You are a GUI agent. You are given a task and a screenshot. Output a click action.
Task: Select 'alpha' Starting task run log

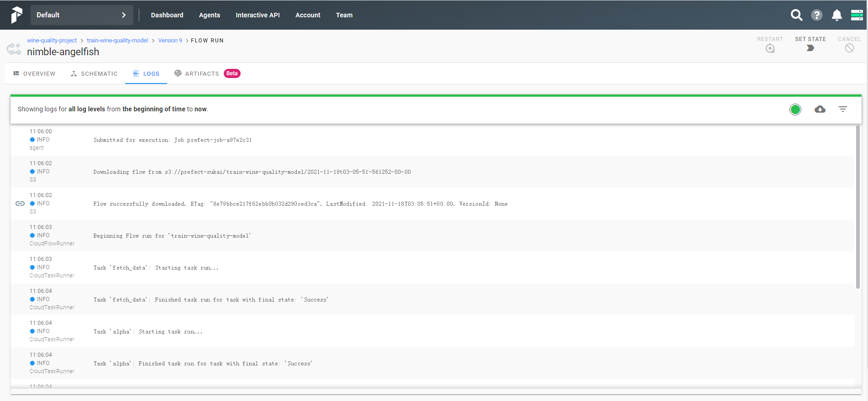tap(148, 332)
